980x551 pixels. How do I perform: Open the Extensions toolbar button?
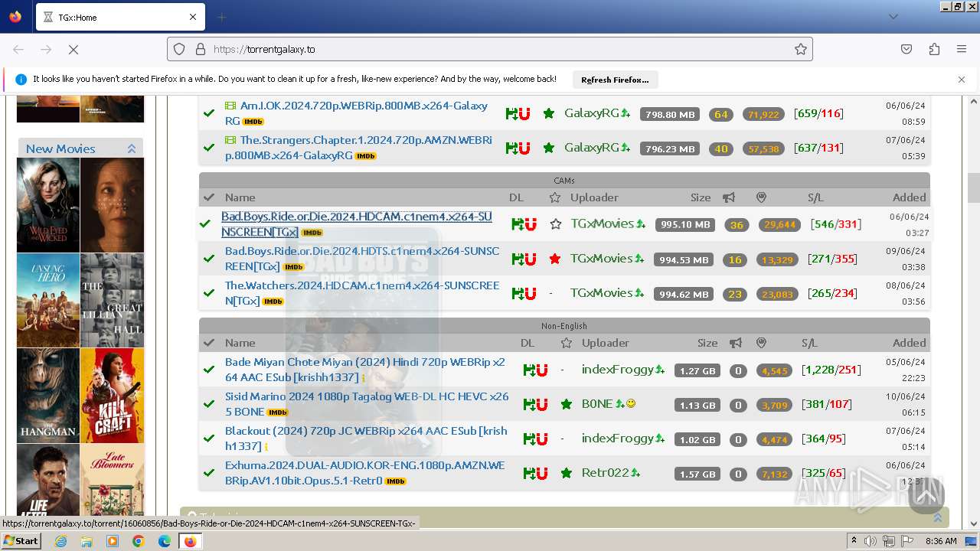934,49
